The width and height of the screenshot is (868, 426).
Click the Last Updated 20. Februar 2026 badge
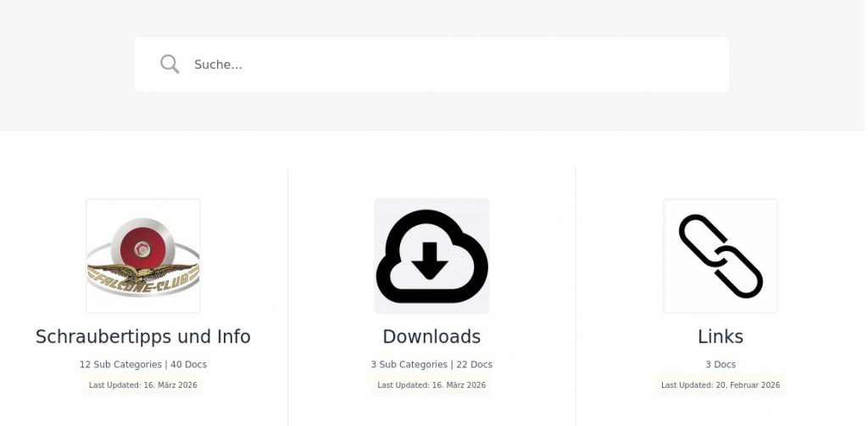tap(721, 385)
